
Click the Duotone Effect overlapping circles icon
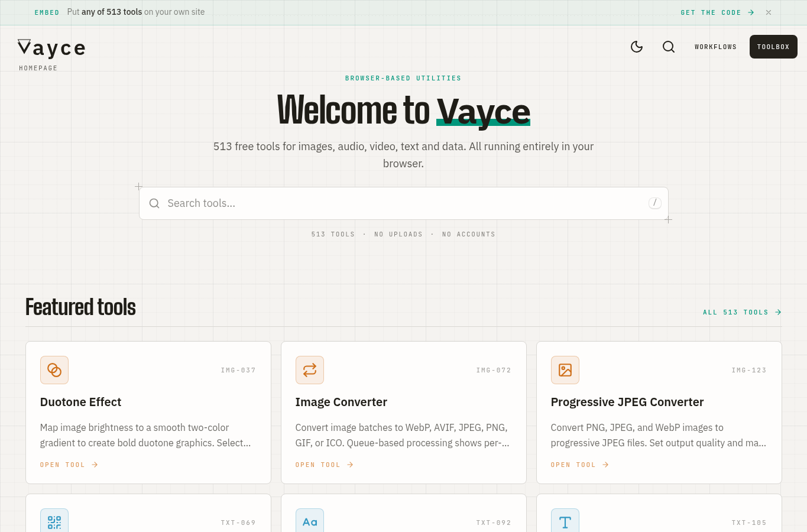pos(54,370)
